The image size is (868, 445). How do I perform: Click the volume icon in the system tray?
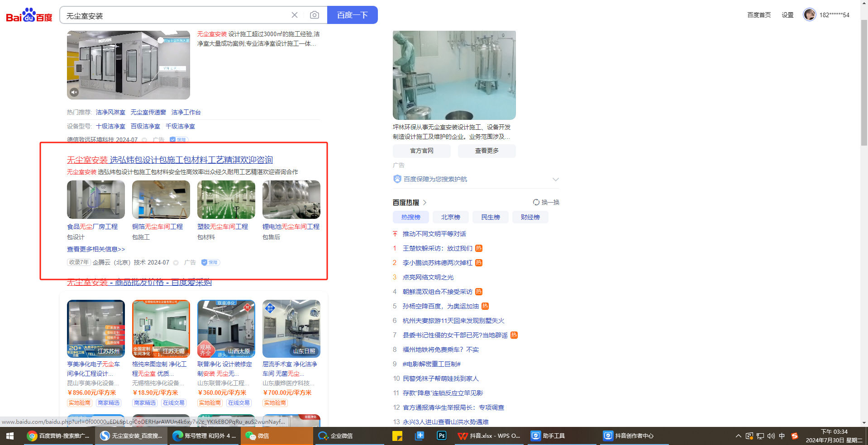point(771,436)
